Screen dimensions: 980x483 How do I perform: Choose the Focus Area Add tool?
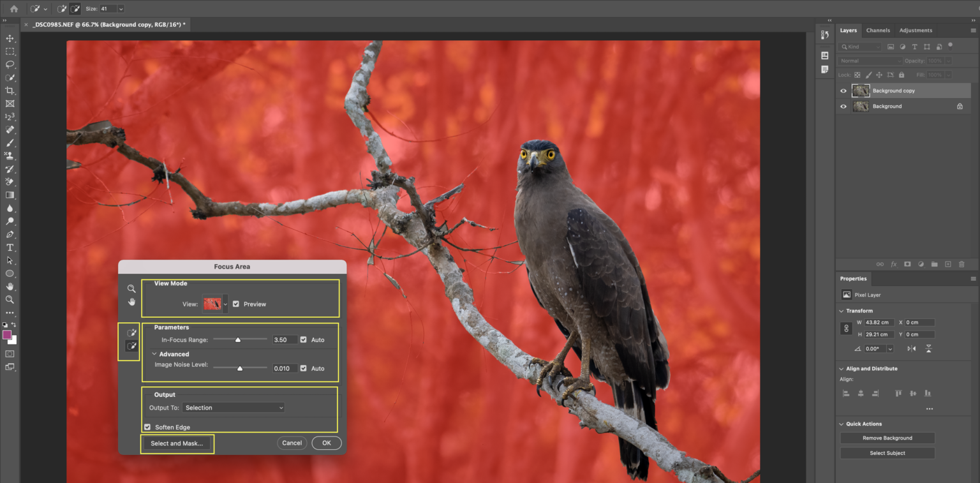(x=131, y=332)
